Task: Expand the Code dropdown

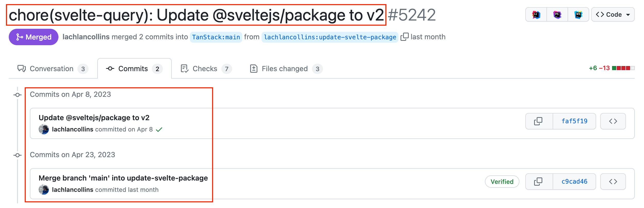Action: 613,15
